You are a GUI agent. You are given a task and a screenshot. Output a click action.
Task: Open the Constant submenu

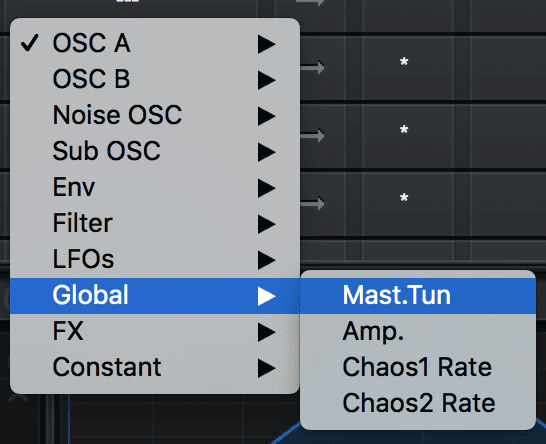click(155, 368)
